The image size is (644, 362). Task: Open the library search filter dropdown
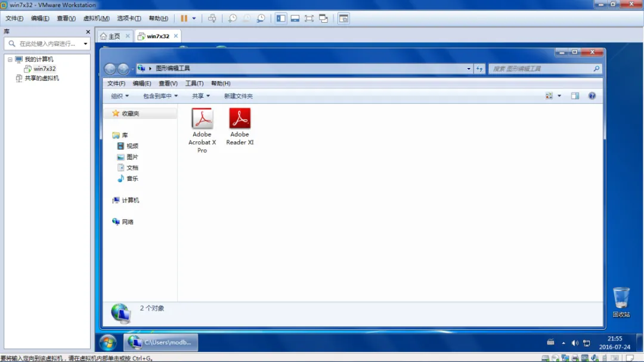pos(85,44)
